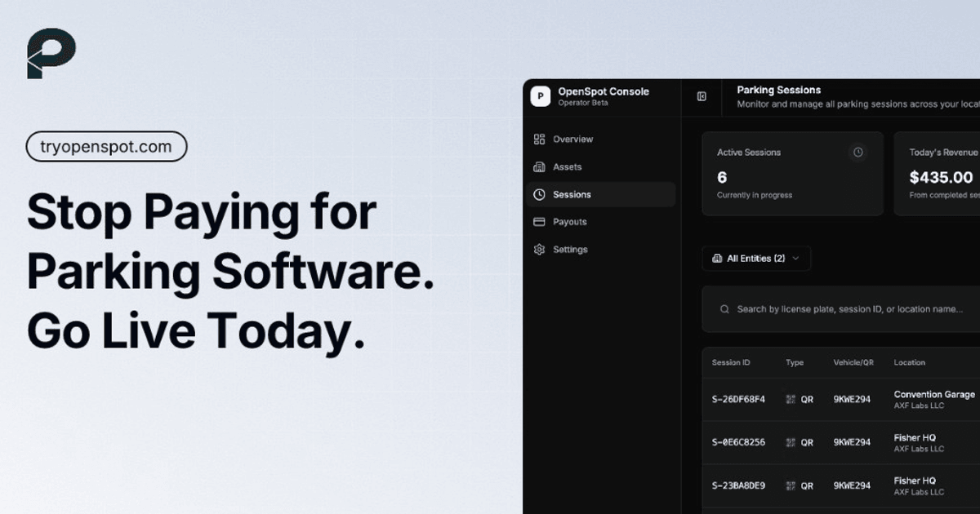Click the OpenSpot Console logo badge
The image size is (980, 514).
click(540, 96)
